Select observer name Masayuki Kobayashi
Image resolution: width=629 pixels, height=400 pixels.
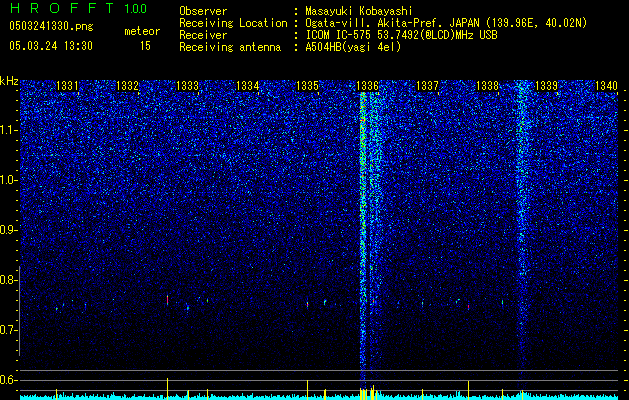pos(359,12)
